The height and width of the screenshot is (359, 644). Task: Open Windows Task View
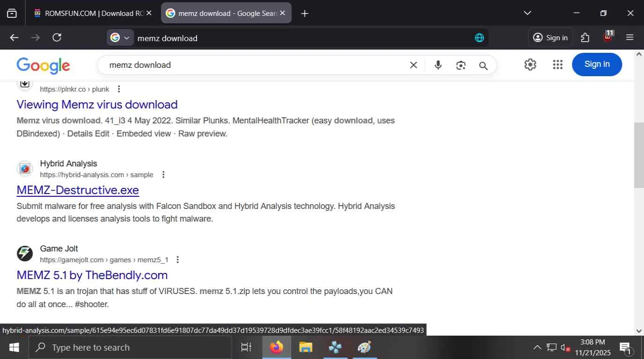click(246, 347)
